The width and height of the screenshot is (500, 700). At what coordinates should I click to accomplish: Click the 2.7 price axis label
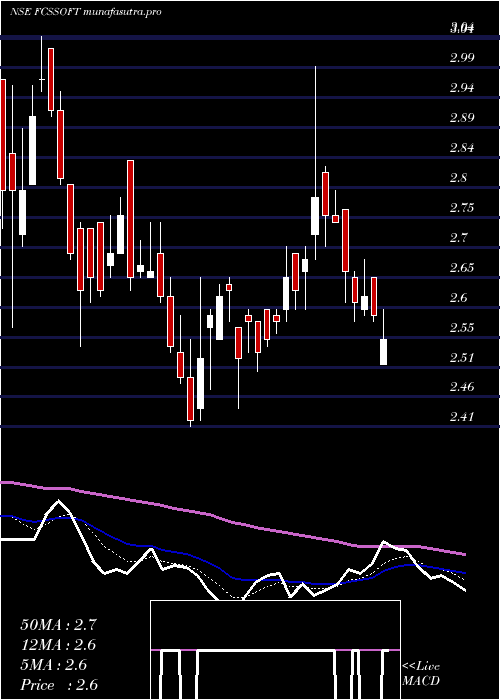coord(458,238)
